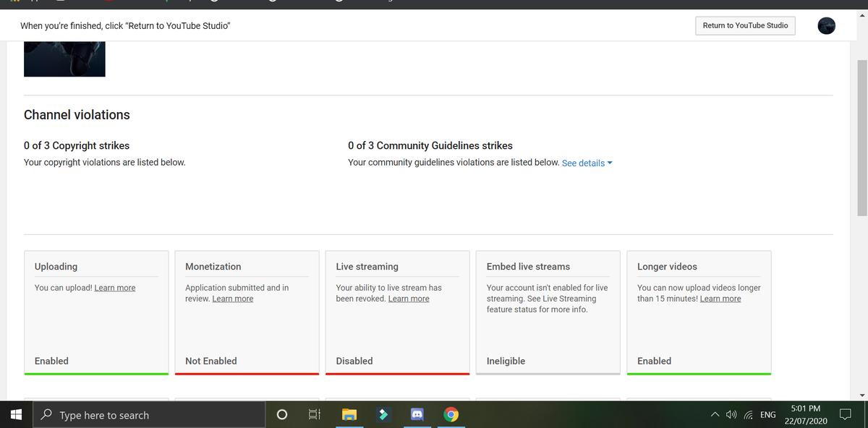868x428 pixels.
Task: Open Learn more link in Uploading card
Action: coord(115,288)
